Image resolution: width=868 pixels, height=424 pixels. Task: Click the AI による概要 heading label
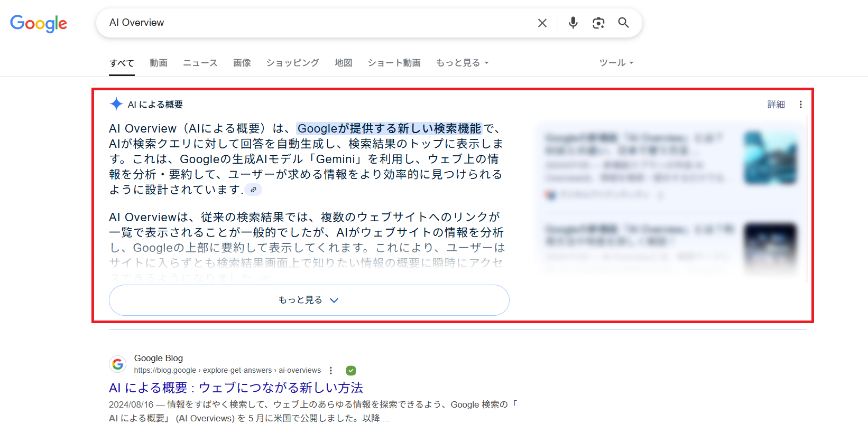pyautogui.click(x=155, y=105)
